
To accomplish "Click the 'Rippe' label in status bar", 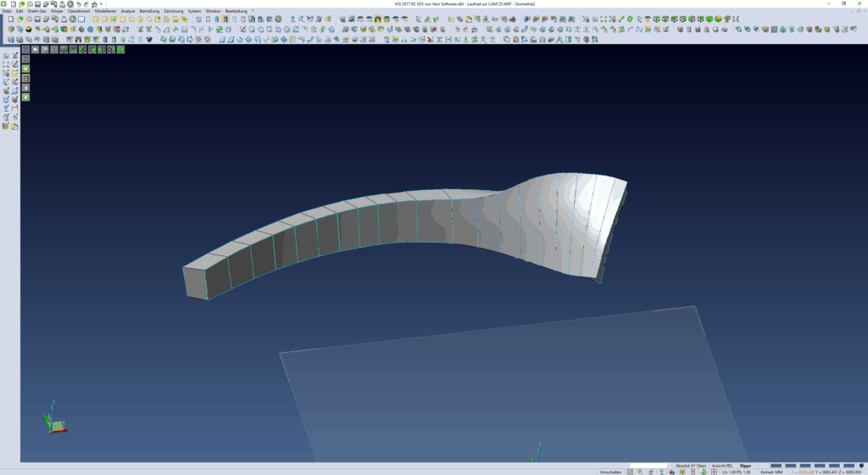I will [x=745, y=466].
